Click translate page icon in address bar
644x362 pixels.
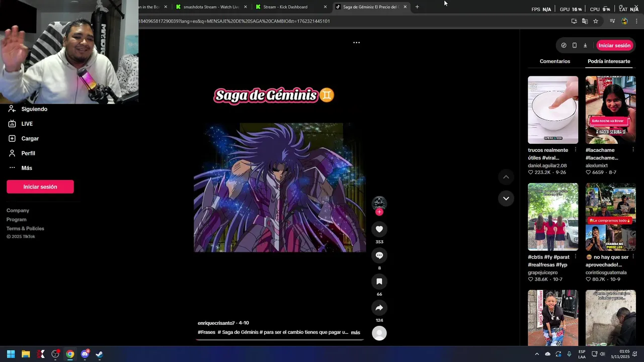click(x=585, y=21)
